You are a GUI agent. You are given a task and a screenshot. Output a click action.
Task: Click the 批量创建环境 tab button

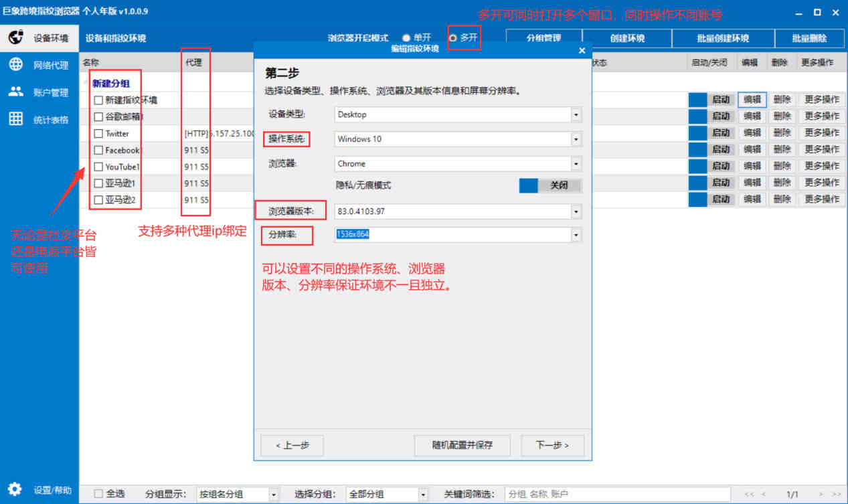[x=723, y=39]
